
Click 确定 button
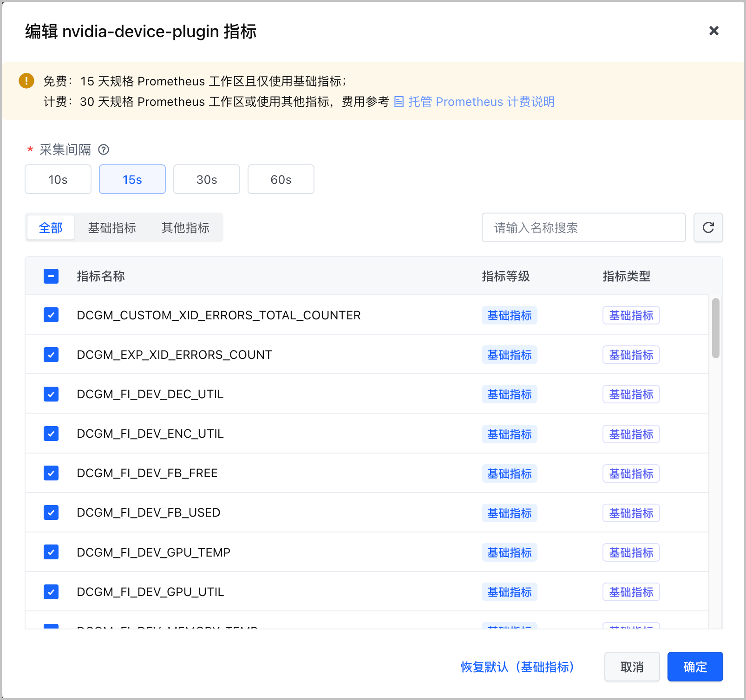[x=695, y=667]
